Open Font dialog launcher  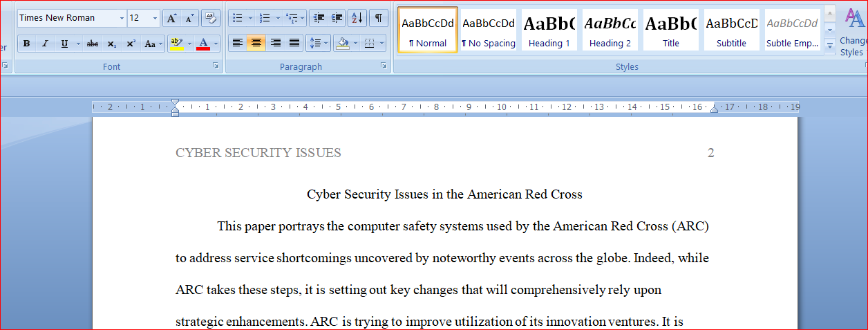tap(216, 66)
